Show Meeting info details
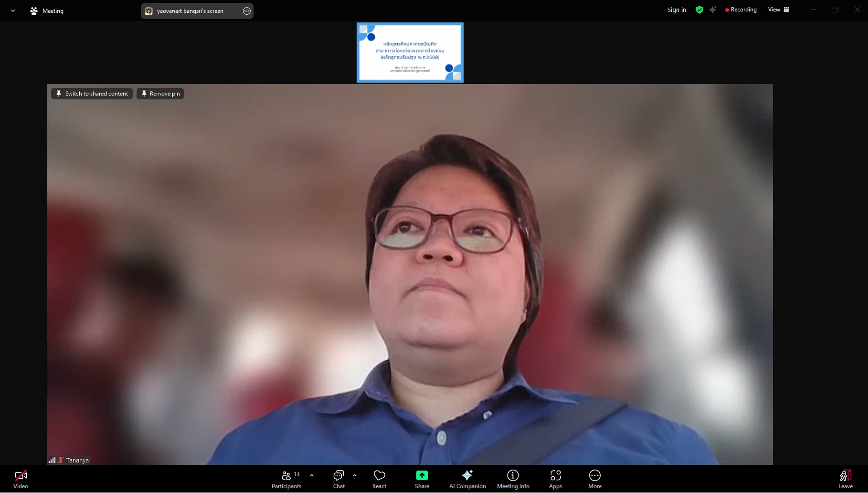 513,479
